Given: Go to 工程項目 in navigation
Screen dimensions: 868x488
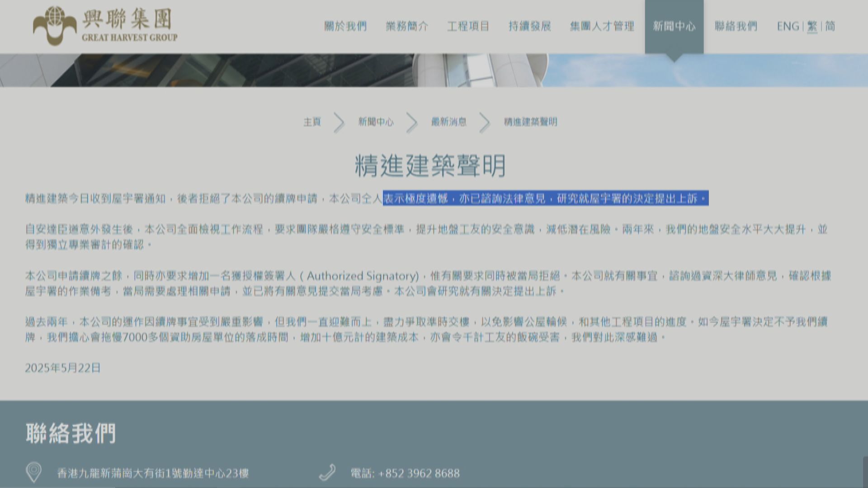Looking at the screenshot, I should pyautogui.click(x=468, y=26).
